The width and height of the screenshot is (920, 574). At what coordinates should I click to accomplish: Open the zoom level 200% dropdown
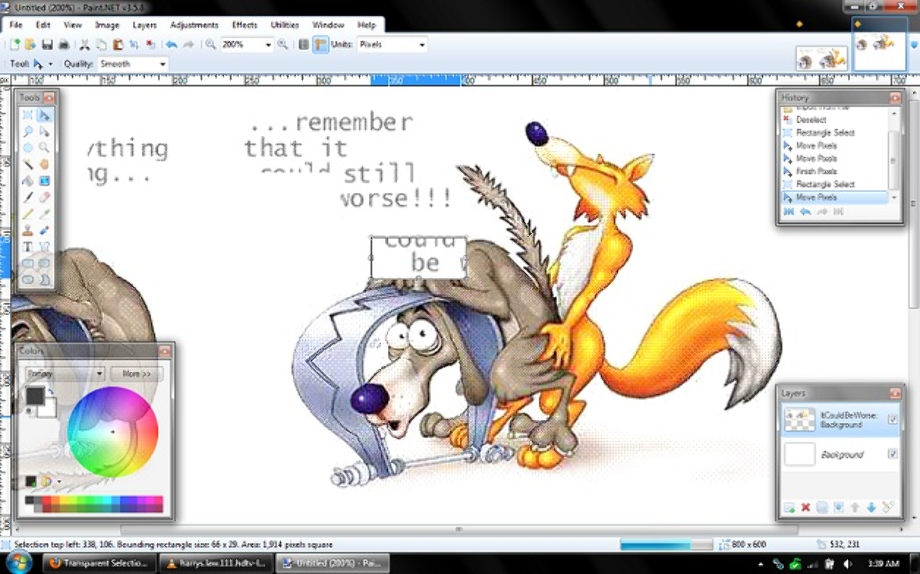pyautogui.click(x=268, y=45)
